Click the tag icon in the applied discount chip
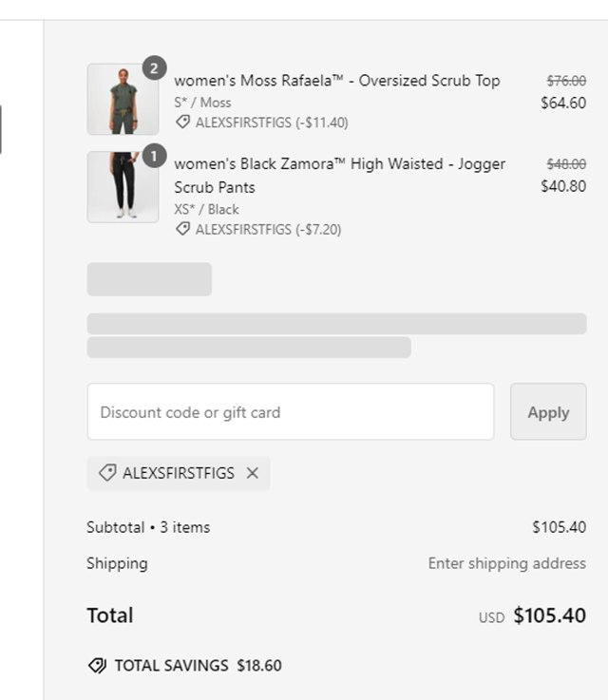Screen dimensions: 608x700 point(107,473)
